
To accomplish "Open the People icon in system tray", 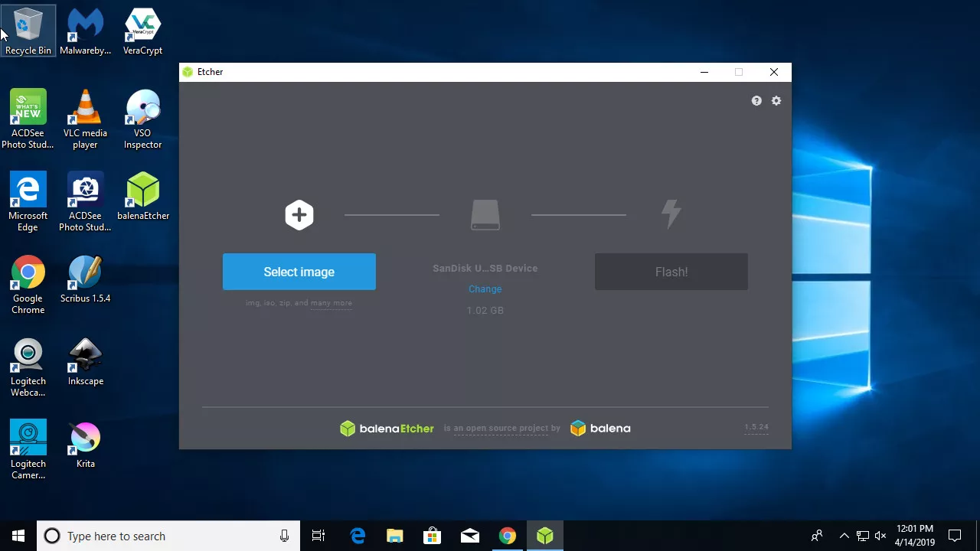I will tap(817, 536).
